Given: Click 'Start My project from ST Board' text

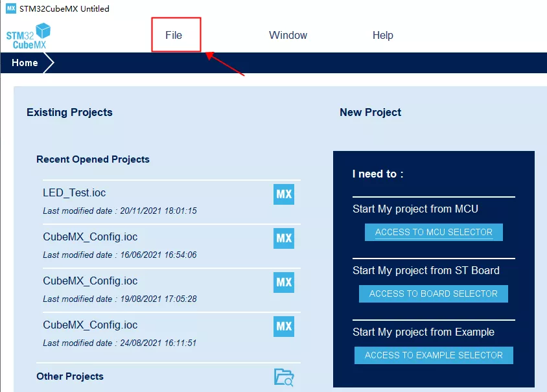Looking at the screenshot, I should pos(426,270).
